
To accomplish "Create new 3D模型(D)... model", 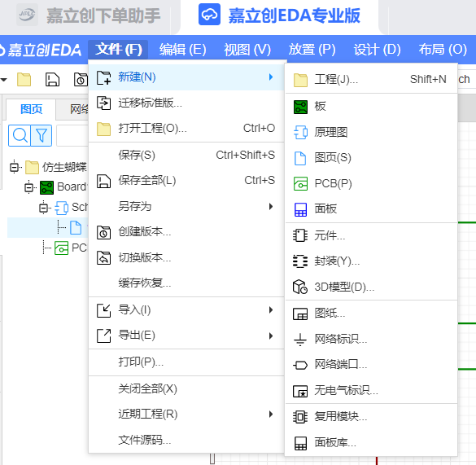I will 371,287.
